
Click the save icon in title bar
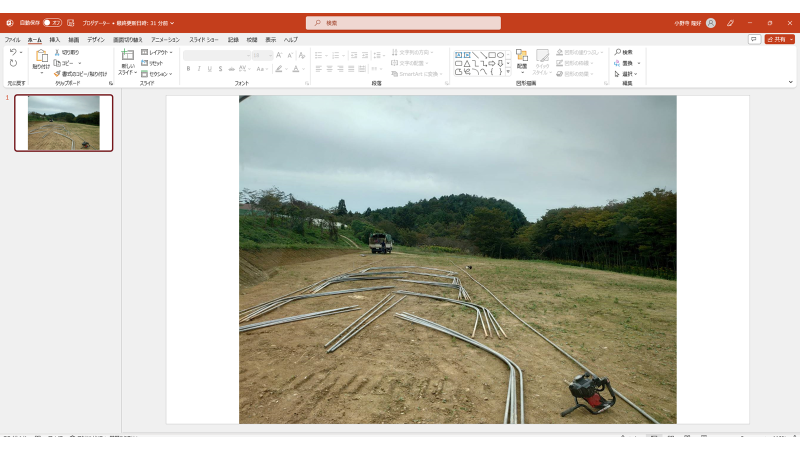point(71,22)
